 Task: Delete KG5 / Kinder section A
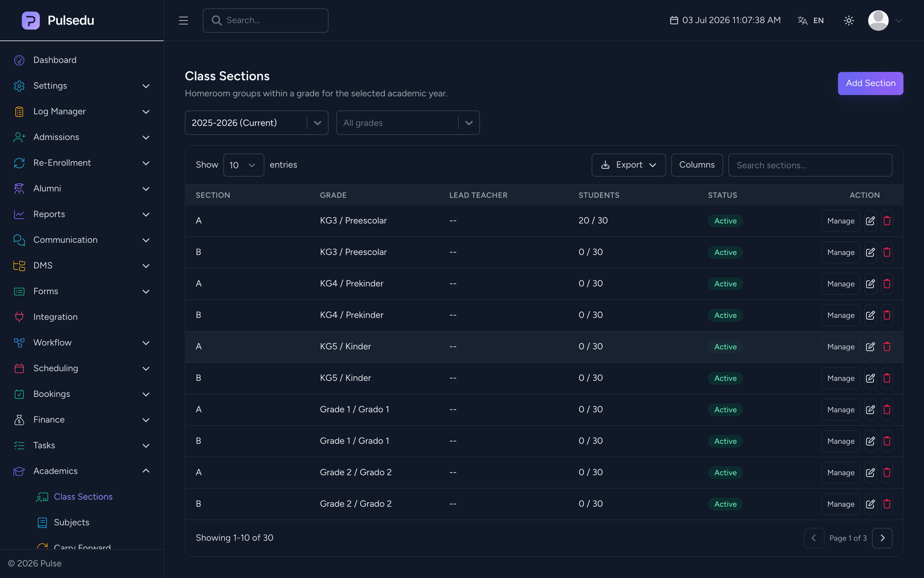886,347
